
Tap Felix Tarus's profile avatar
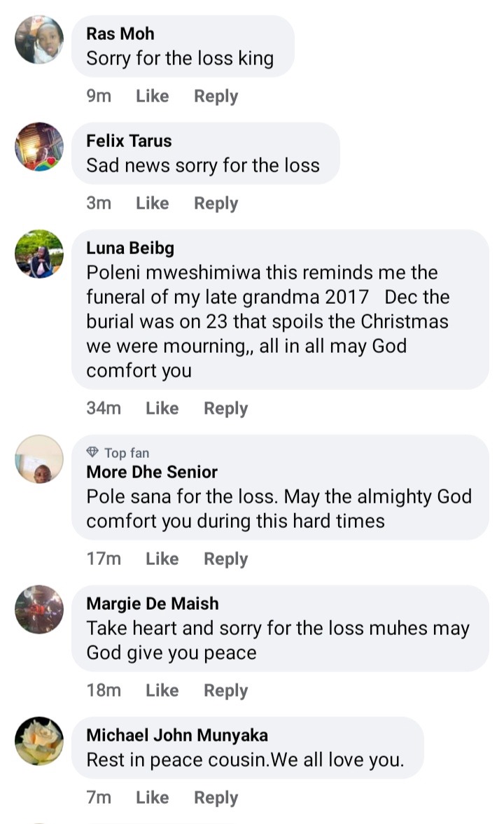point(39,147)
